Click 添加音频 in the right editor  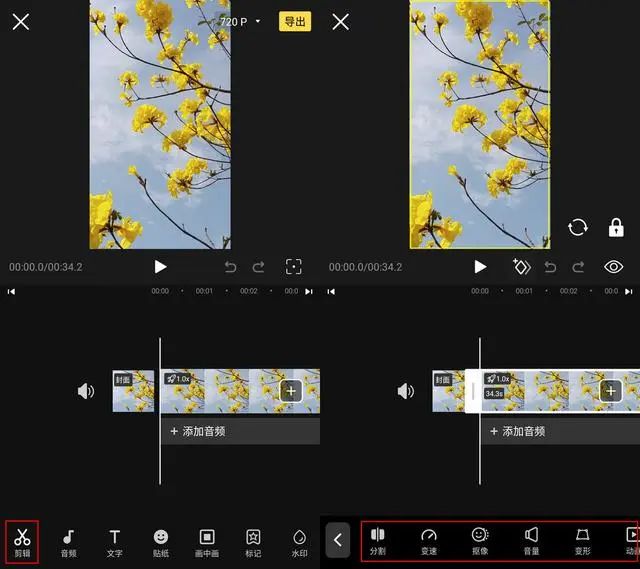pyautogui.click(x=560, y=431)
